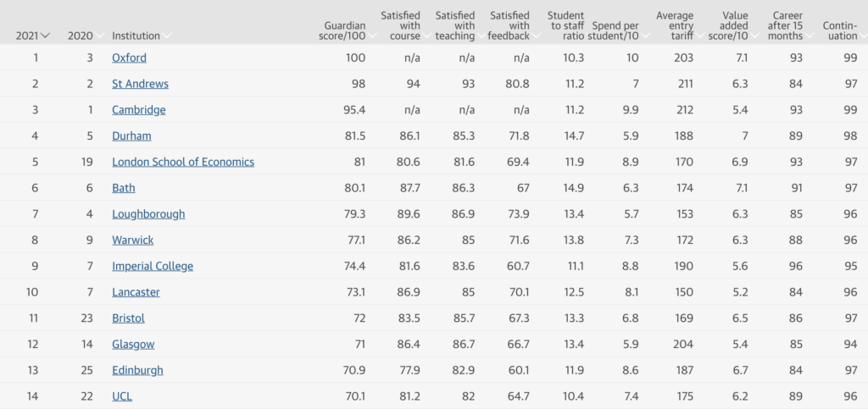Open the Oxford institution link

pos(129,58)
